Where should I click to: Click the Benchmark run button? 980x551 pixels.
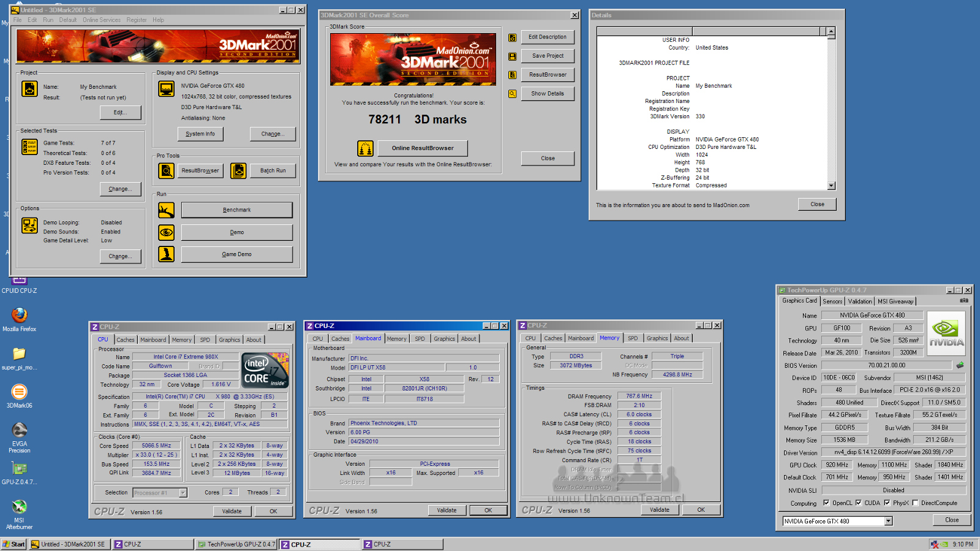click(236, 210)
